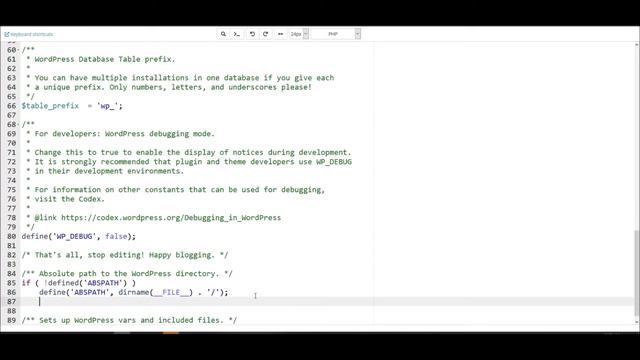This screenshot has width=640, height=360.
Task: Toggle the wrap text arrows icon
Action: (x=280, y=34)
